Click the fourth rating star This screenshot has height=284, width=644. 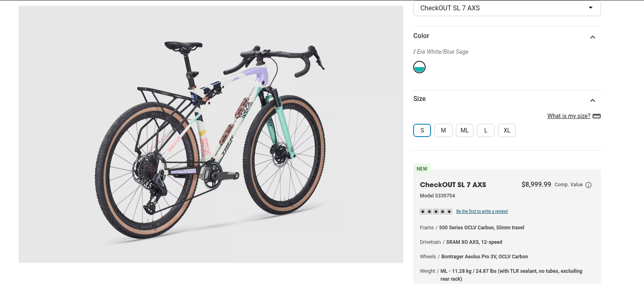[443, 212]
